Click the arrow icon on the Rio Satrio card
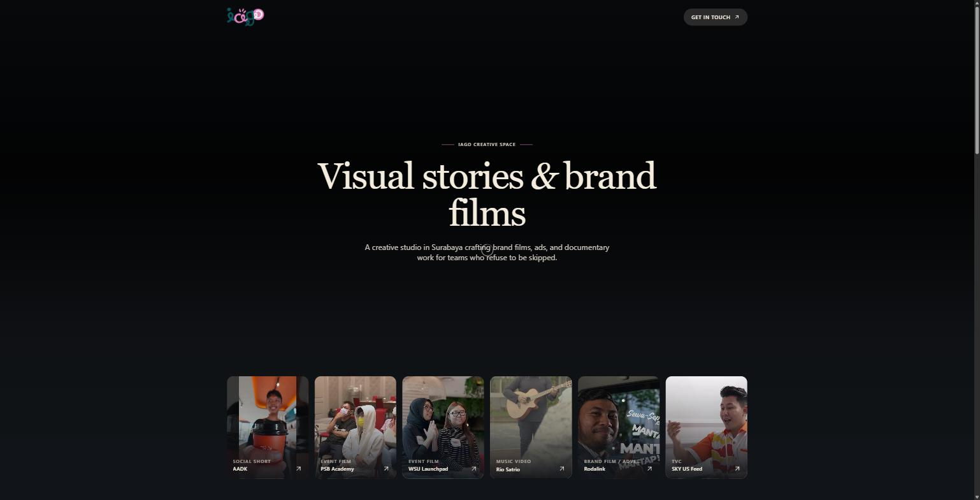The image size is (980, 500). coord(561,469)
